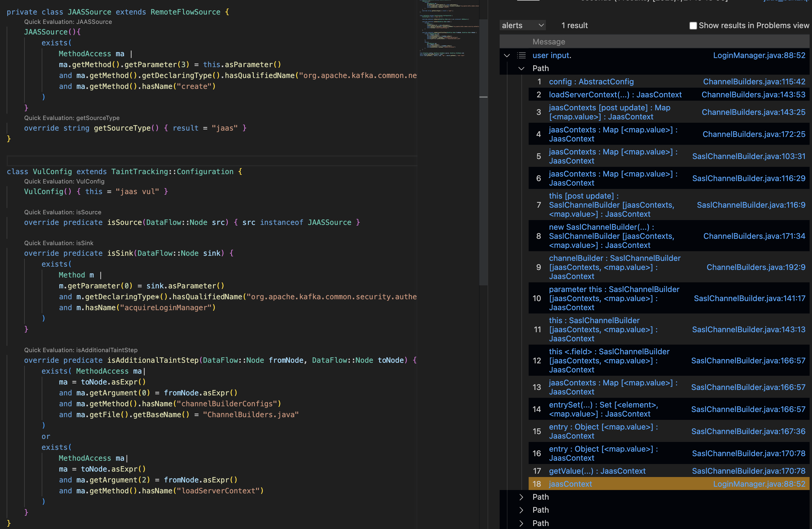The width and height of the screenshot is (812, 529).
Task: Open SaslChannelBuilder.java:143:13 location link
Action: 749,329
